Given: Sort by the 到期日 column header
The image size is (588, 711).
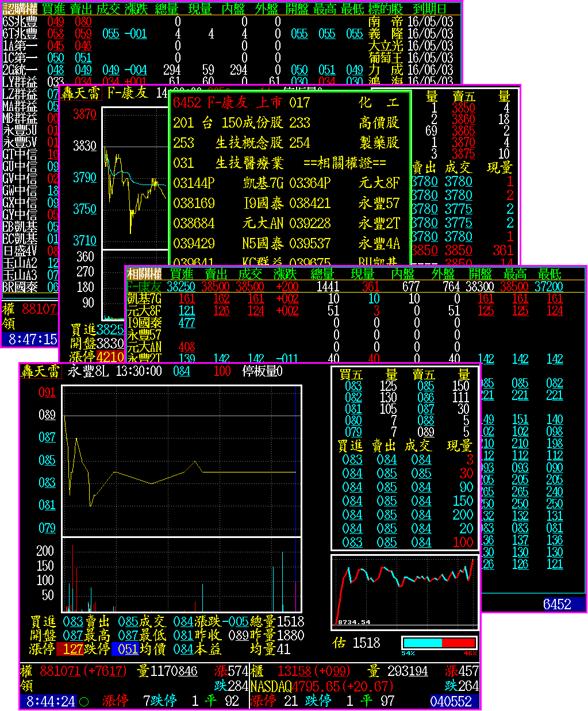Looking at the screenshot, I should coord(430,9).
